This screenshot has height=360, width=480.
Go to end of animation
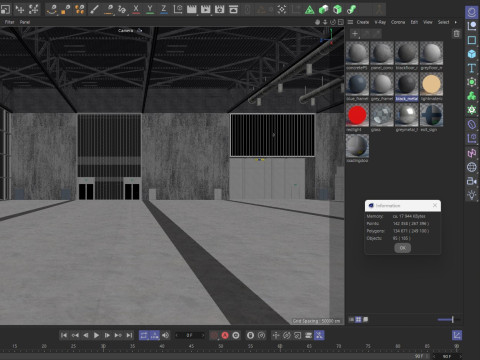pyautogui.click(x=129, y=335)
